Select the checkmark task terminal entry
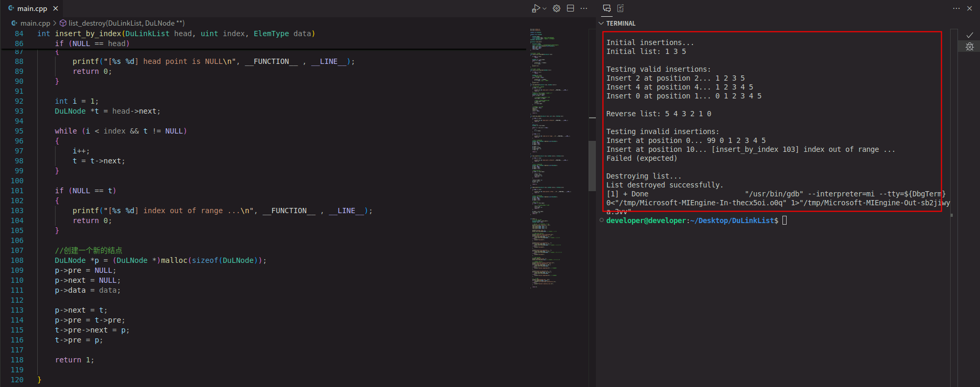This screenshot has height=387, width=980. (970, 35)
